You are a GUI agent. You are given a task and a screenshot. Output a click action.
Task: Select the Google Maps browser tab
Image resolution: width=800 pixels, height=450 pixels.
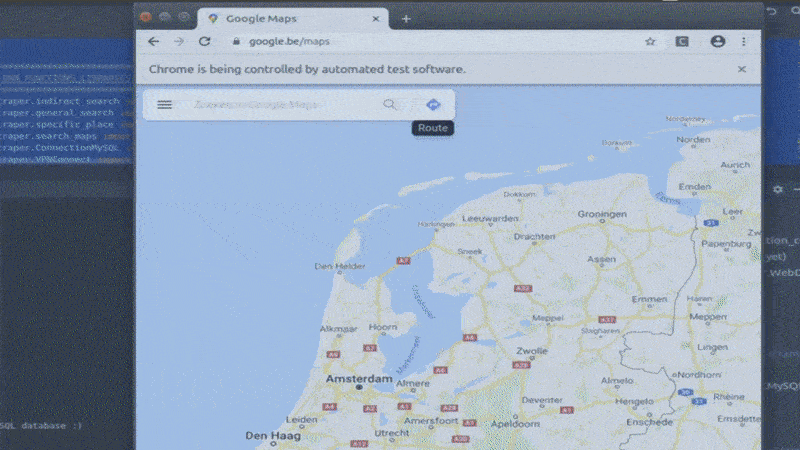click(292, 19)
